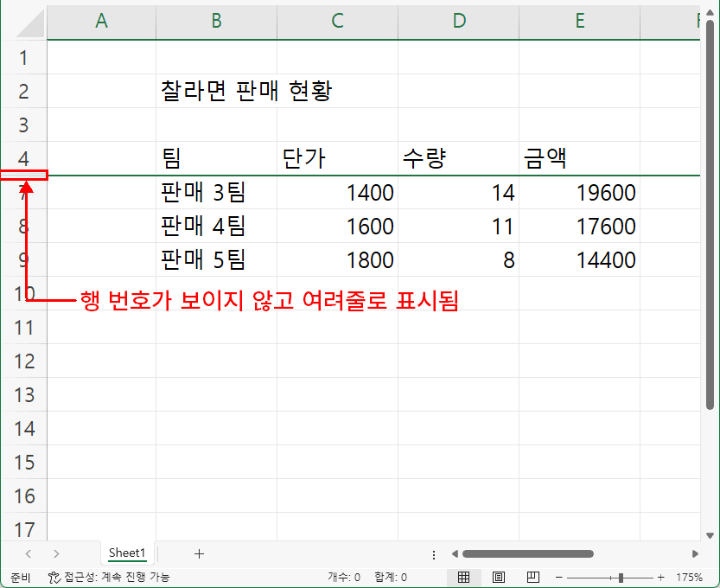Image resolution: width=720 pixels, height=588 pixels.
Task: Click the sheet tab bar splitter dots
Action: [x=434, y=554]
